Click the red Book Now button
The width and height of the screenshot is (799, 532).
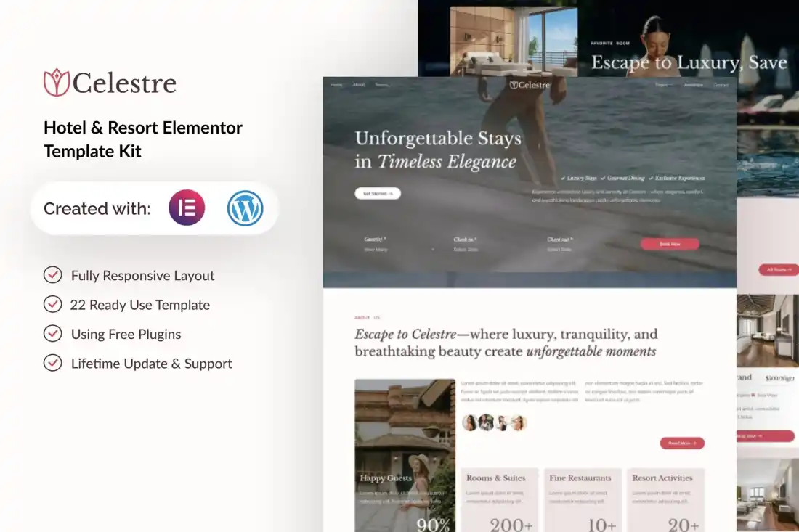[670, 244]
